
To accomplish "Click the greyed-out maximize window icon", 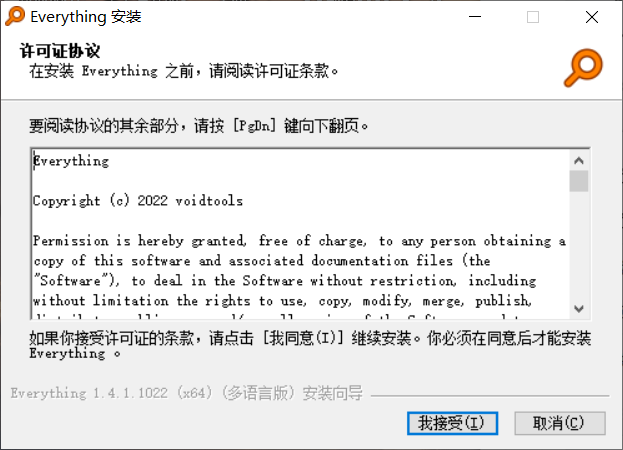I will [x=533, y=17].
